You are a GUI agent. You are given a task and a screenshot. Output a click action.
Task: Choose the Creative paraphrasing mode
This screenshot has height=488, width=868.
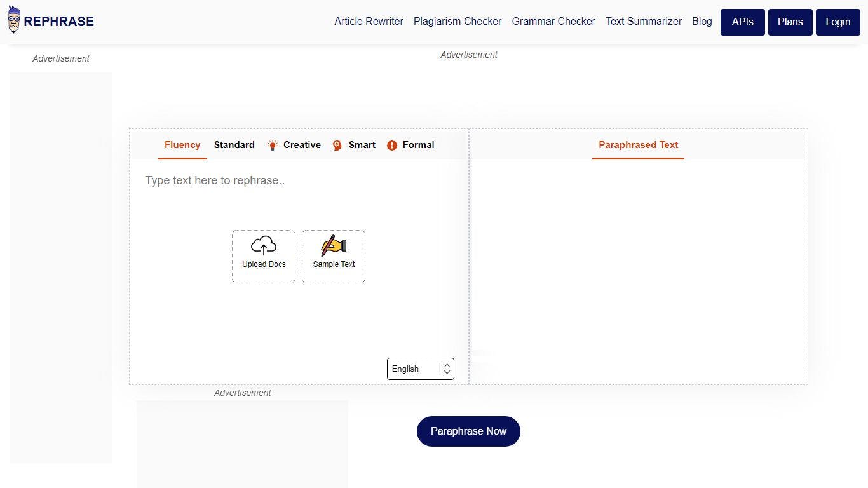pyautogui.click(x=302, y=145)
